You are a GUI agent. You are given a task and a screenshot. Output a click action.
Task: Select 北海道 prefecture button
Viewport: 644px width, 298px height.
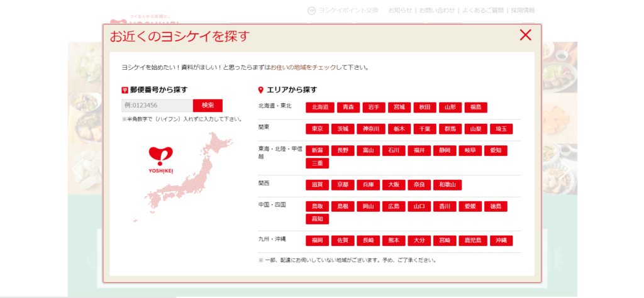coord(320,108)
